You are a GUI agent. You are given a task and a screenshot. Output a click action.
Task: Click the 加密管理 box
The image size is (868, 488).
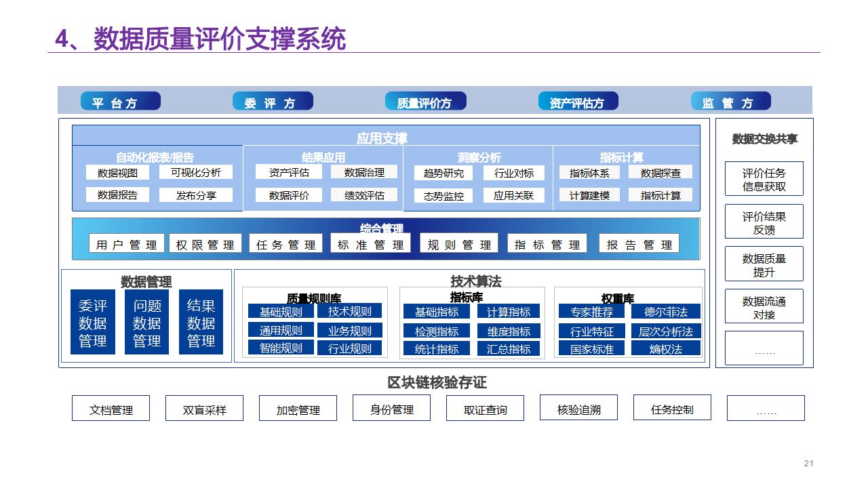[x=298, y=409]
